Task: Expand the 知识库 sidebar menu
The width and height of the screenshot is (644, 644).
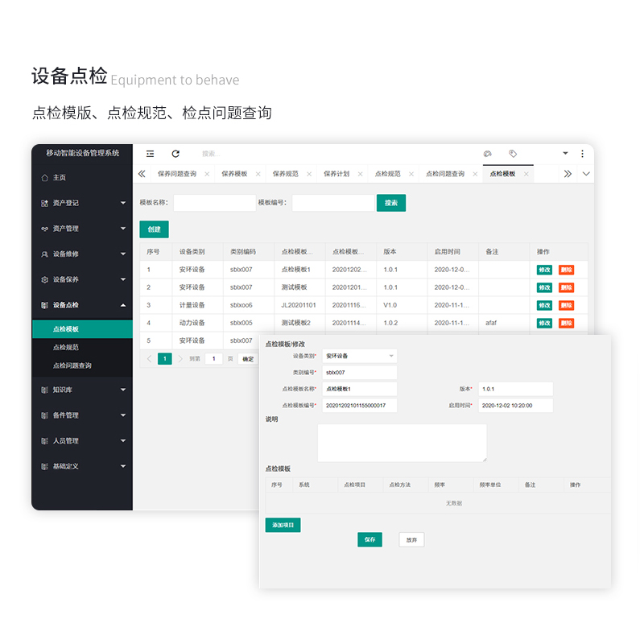Action: point(82,390)
